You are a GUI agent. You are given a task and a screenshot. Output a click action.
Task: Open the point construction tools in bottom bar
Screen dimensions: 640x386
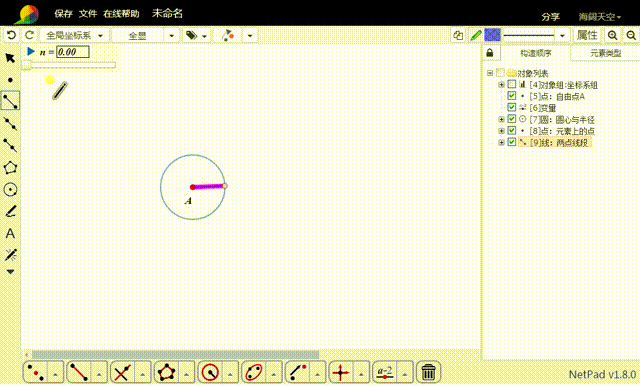[36, 372]
